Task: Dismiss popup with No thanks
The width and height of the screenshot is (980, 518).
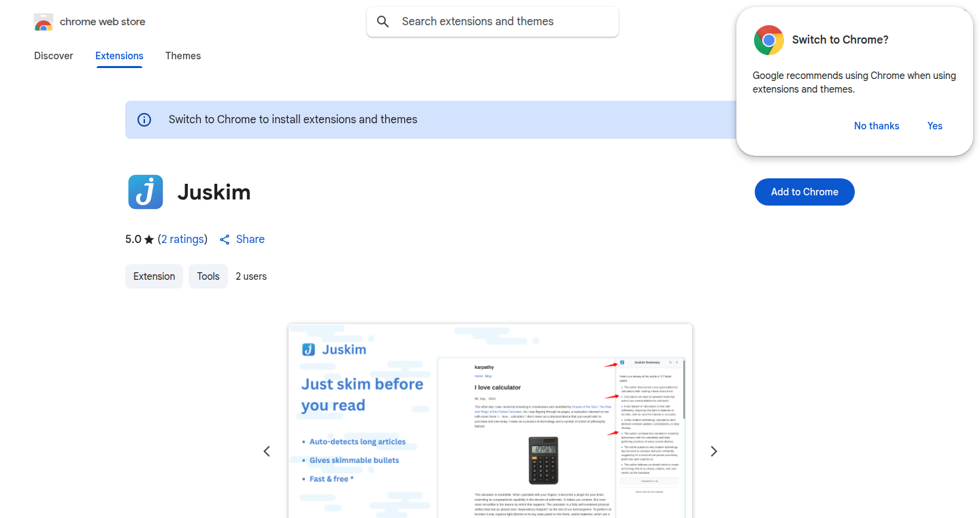Action: click(x=877, y=126)
